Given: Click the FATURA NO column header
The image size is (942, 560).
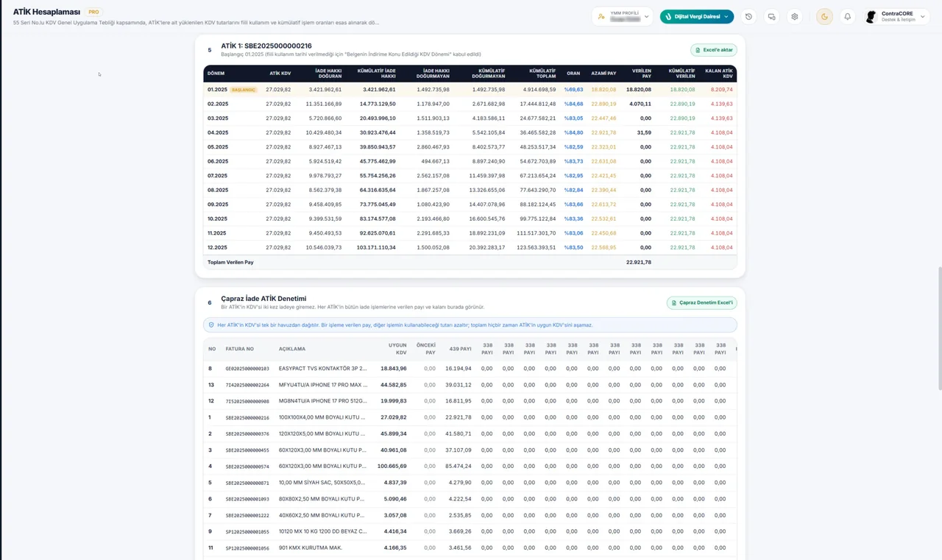Looking at the screenshot, I should pos(239,349).
